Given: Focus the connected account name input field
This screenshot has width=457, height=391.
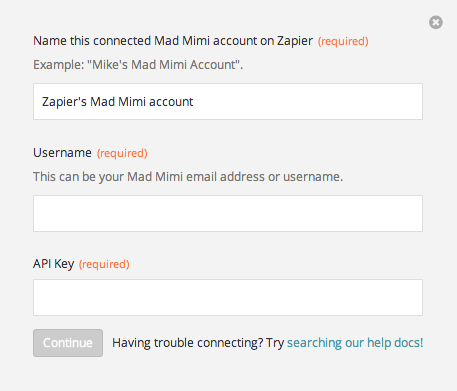Looking at the screenshot, I should click(x=228, y=101).
